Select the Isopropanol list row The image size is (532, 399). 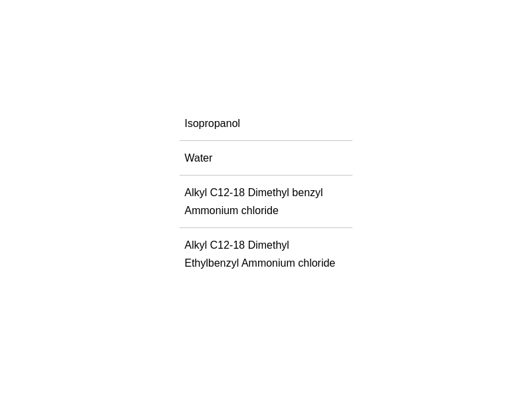[266, 123]
